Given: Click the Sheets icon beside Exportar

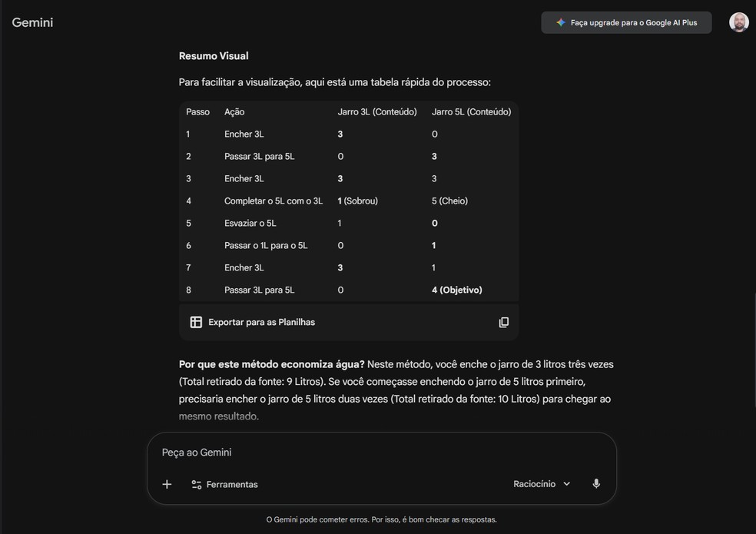Looking at the screenshot, I should [196, 323].
